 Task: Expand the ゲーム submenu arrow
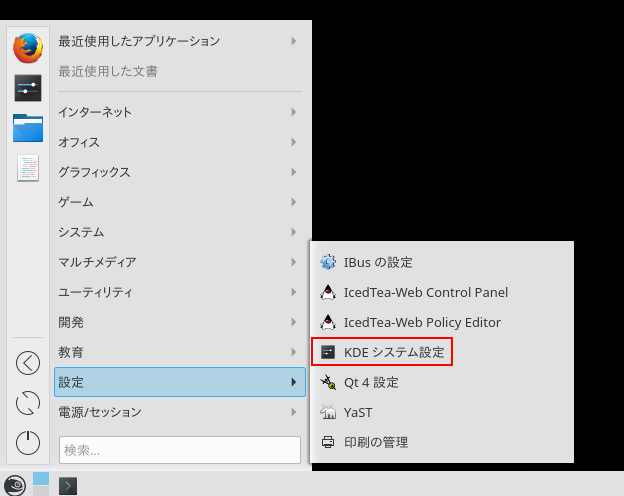(294, 202)
